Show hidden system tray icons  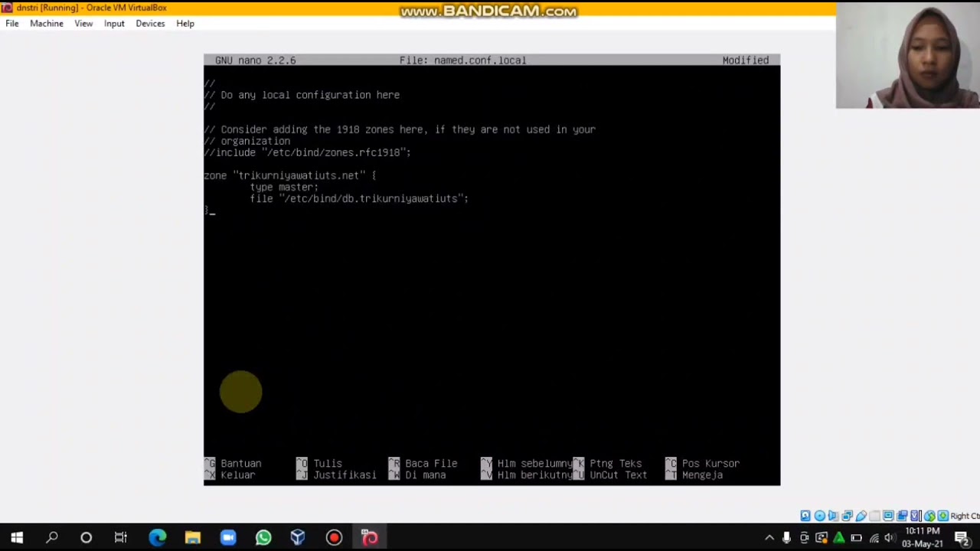click(769, 538)
